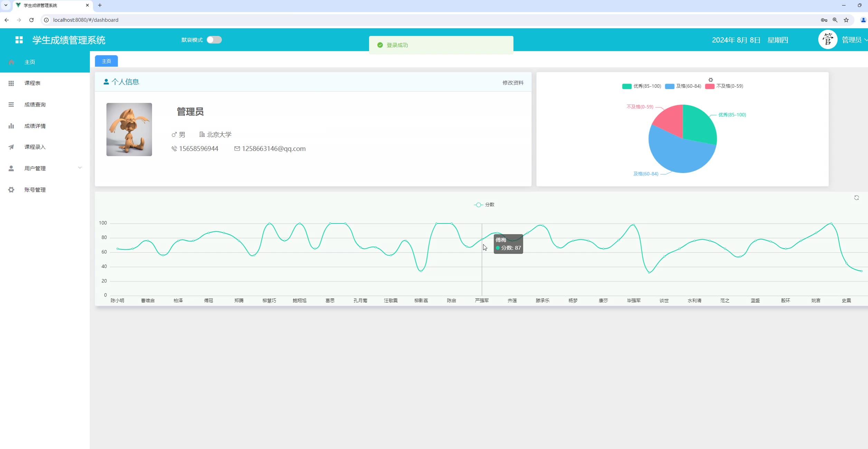Open 课程表 in the sidebar
The width and height of the screenshot is (868, 449).
point(32,83)
